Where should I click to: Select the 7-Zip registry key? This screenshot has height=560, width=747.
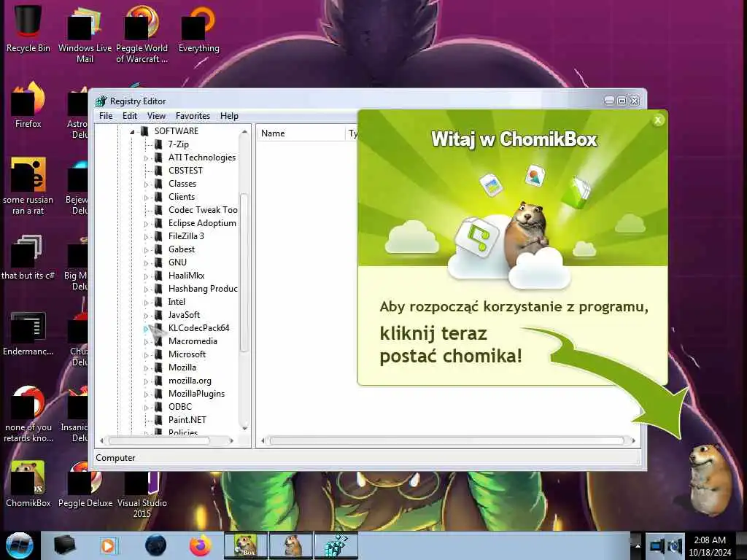pyautogui.click(x=178, y=144)
